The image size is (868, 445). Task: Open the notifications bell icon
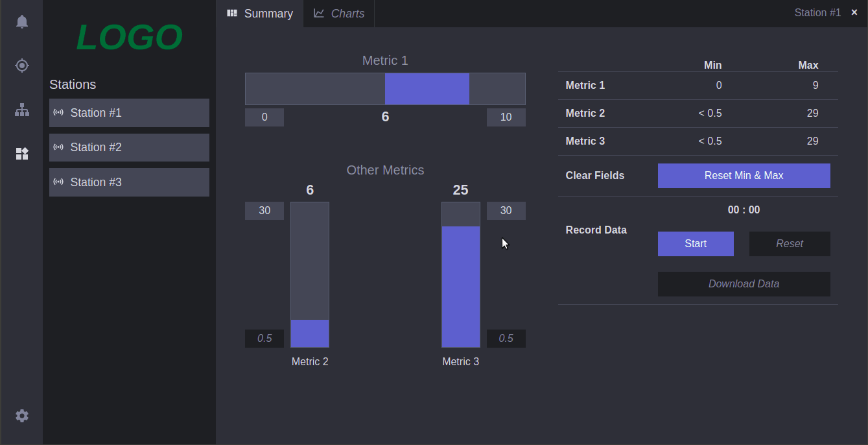(x=22, y=21)
